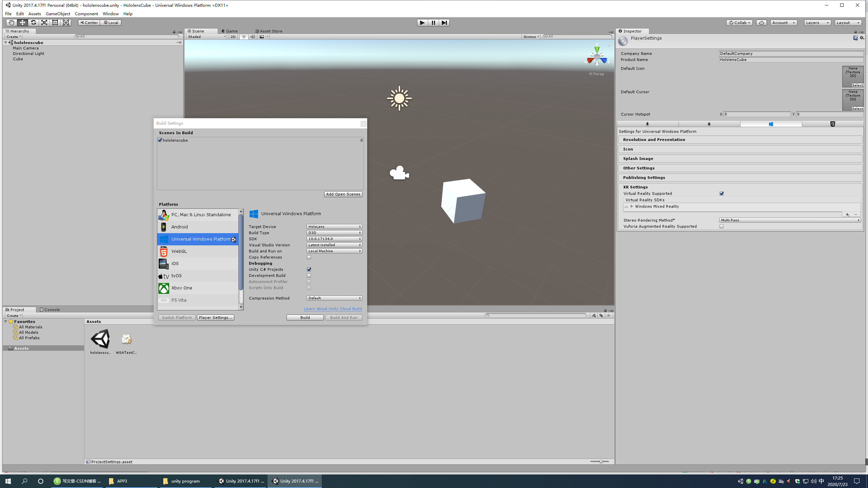Screen dimensions: 868x488
Task: Click the Step frame button
Action: [x=444, y=23]
